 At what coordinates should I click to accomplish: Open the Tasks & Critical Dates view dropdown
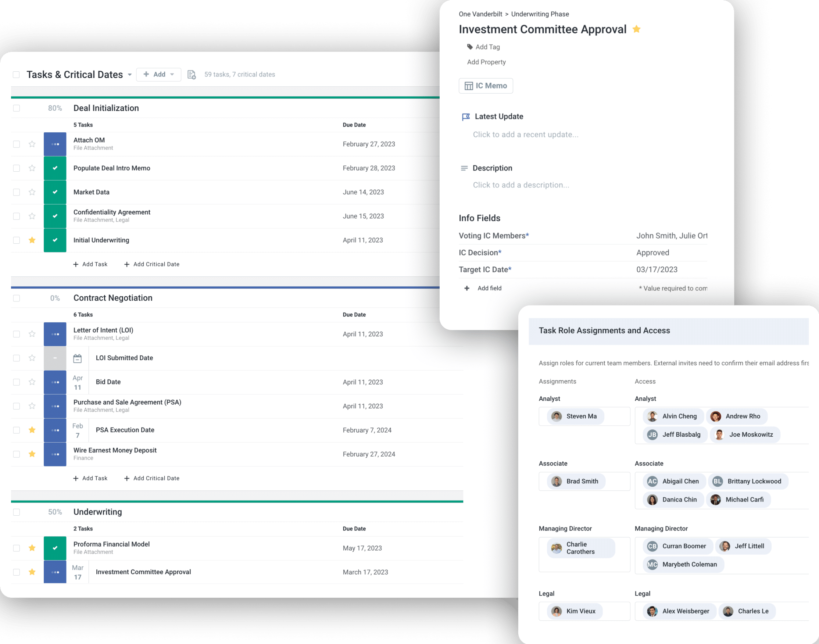(x=130, y=74)
